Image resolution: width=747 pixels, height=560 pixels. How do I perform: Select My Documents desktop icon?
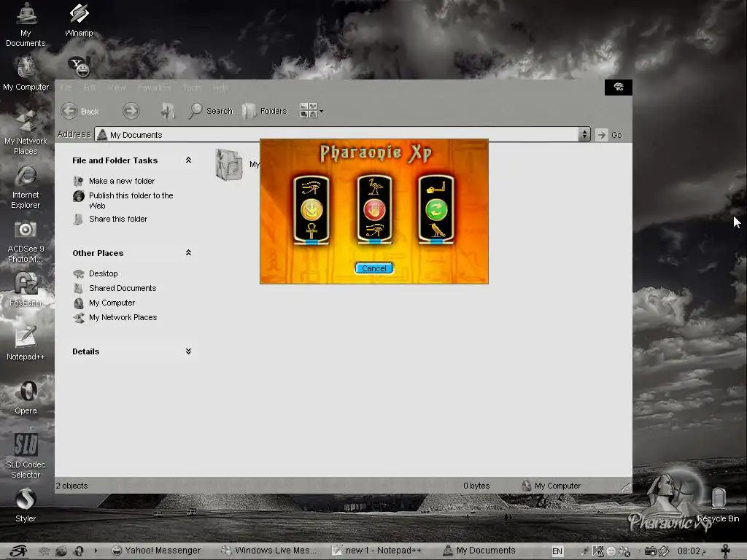(x=26, y=25)
